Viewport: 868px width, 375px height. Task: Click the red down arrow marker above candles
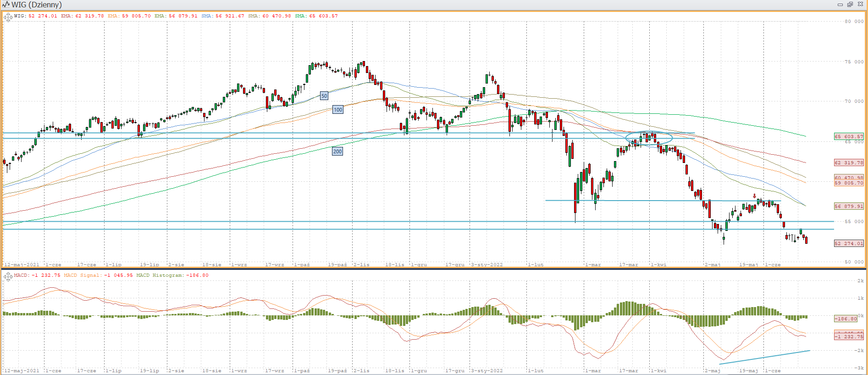[x=754, y=196]
